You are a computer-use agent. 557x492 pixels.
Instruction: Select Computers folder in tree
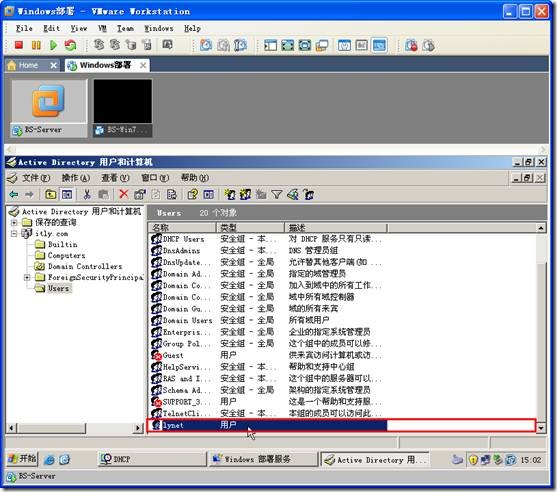[x=66, y=256]
